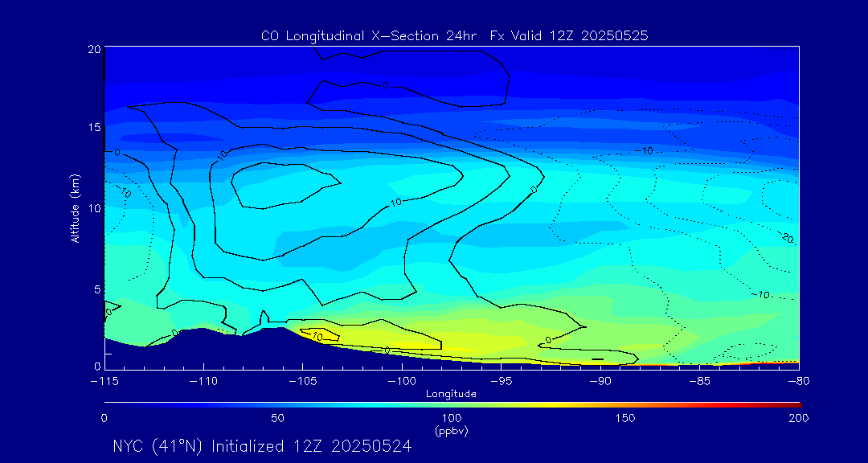Screen dimensions: 868x463
Task: Click the colorbar value '50'
Action: point(278,418)
